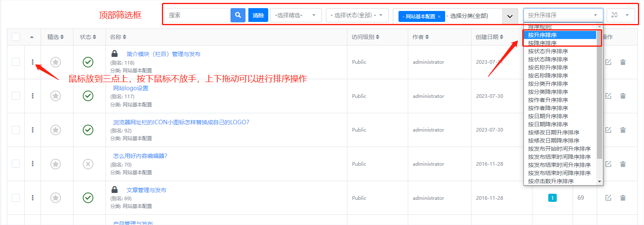
Task: Click the 清除 clear button
Action: click(258, 15)
